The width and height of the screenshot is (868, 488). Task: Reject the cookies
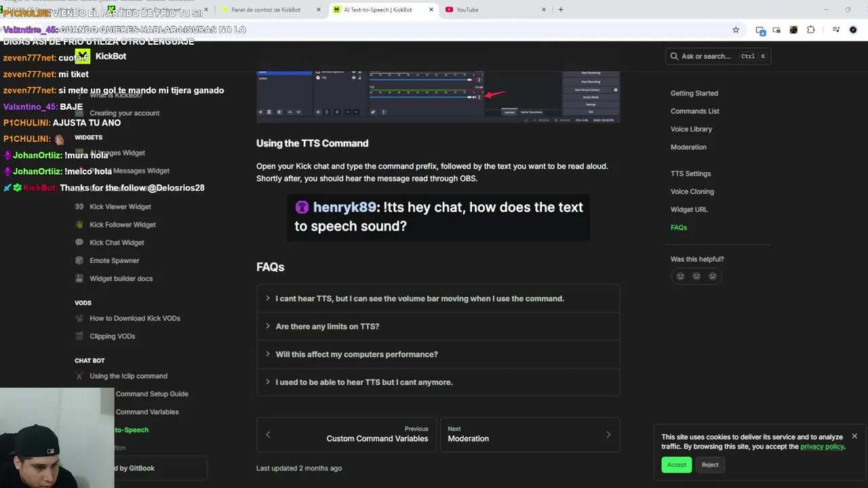point(710,464)
